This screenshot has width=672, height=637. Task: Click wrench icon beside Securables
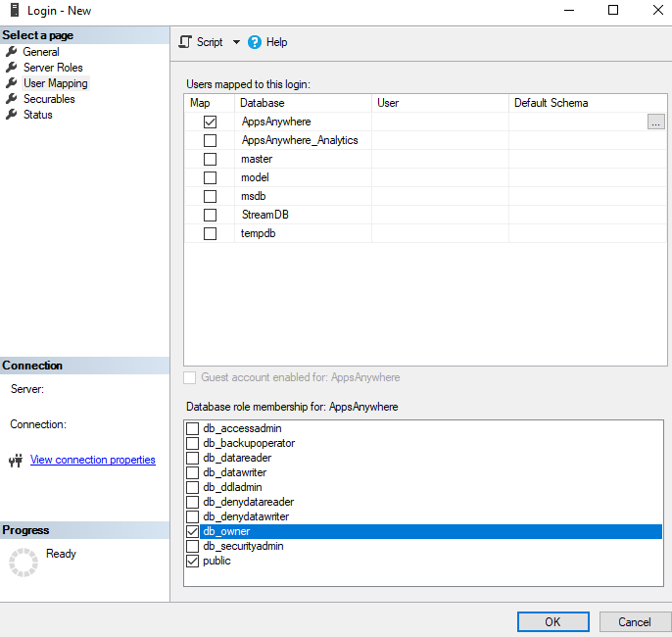click(12, 99)
